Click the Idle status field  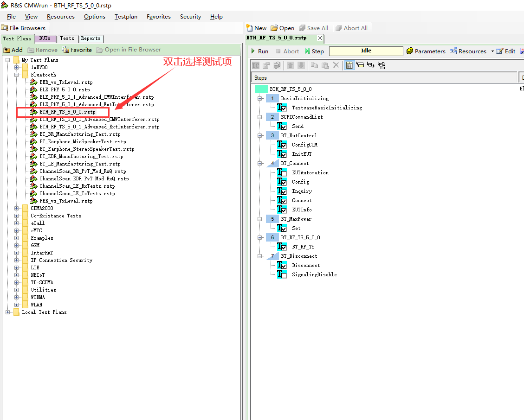[x=366, y=51]
